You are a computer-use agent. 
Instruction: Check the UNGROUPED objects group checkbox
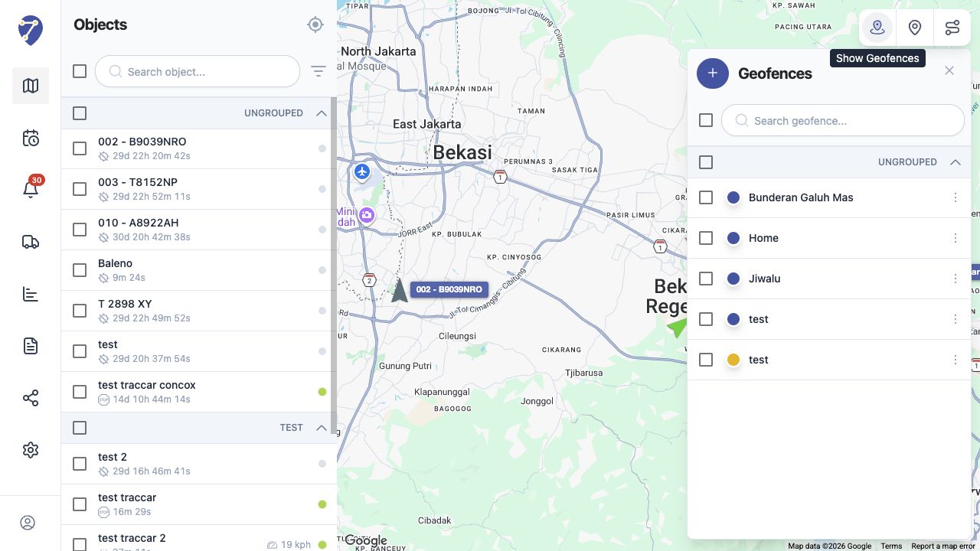80,113
